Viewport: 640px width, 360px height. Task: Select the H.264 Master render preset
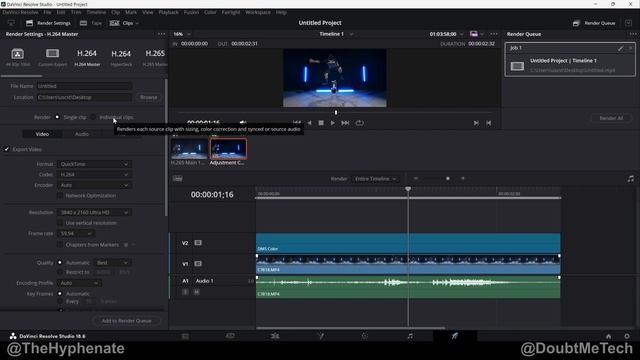click(x=87, y=58)
